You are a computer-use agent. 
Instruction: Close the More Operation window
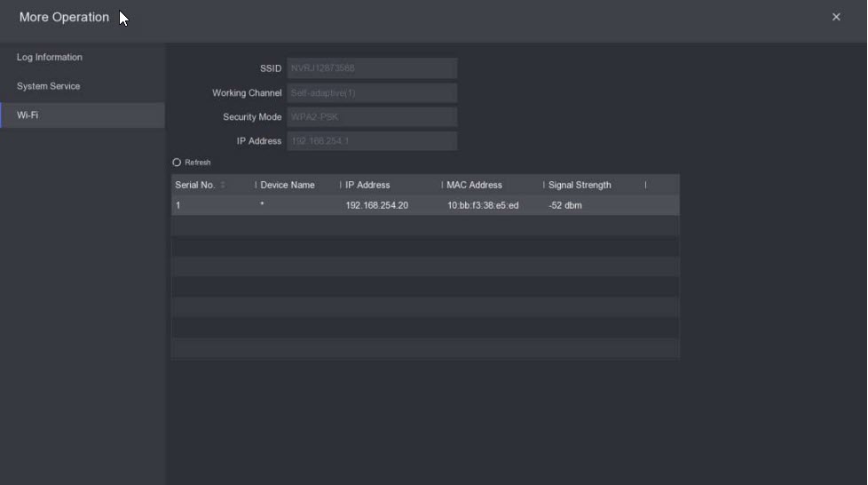point(835,17)
